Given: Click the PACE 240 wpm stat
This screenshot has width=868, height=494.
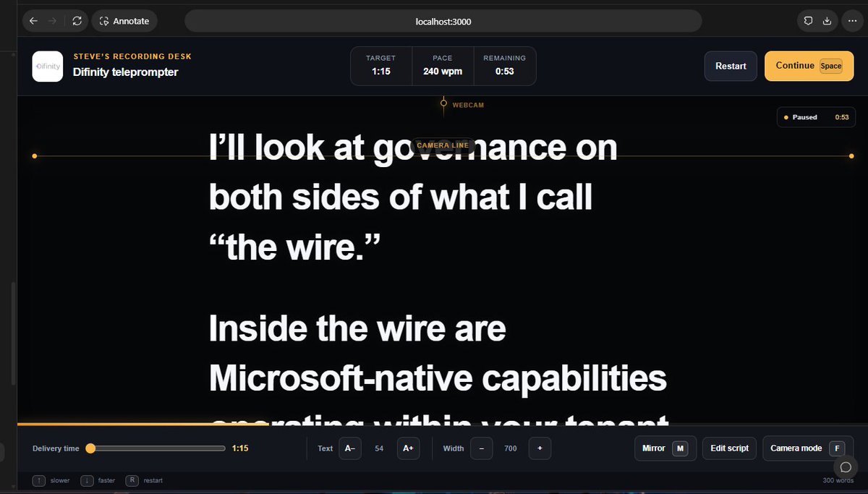Looking at the screenshot, I should [x=443, y=65].
